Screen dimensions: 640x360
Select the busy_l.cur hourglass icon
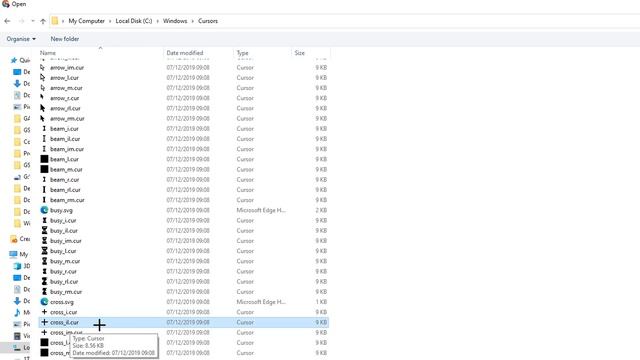point(44,251)
